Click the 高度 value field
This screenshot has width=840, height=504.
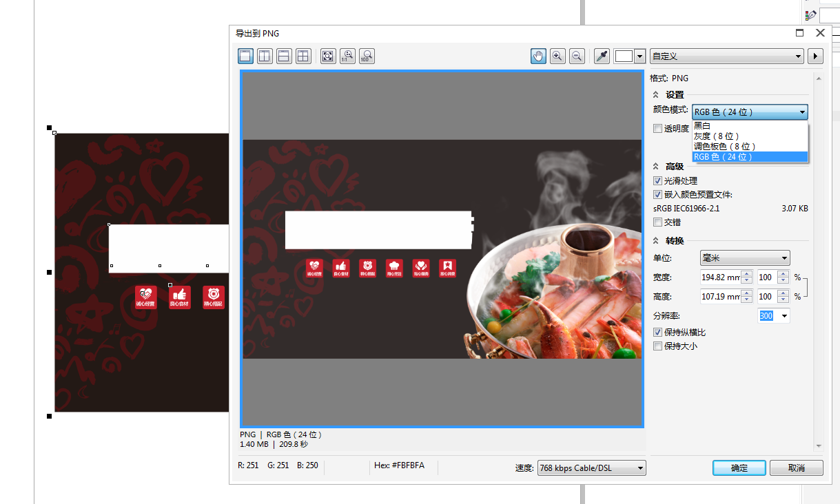point(720,297)
